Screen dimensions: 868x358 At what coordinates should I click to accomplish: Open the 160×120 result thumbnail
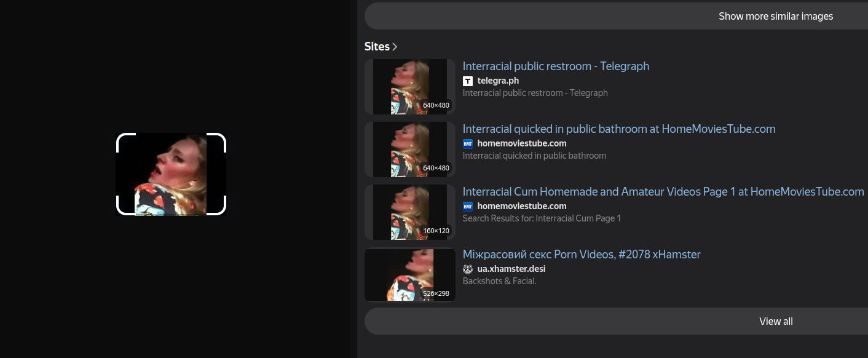[x=409, y=212]
